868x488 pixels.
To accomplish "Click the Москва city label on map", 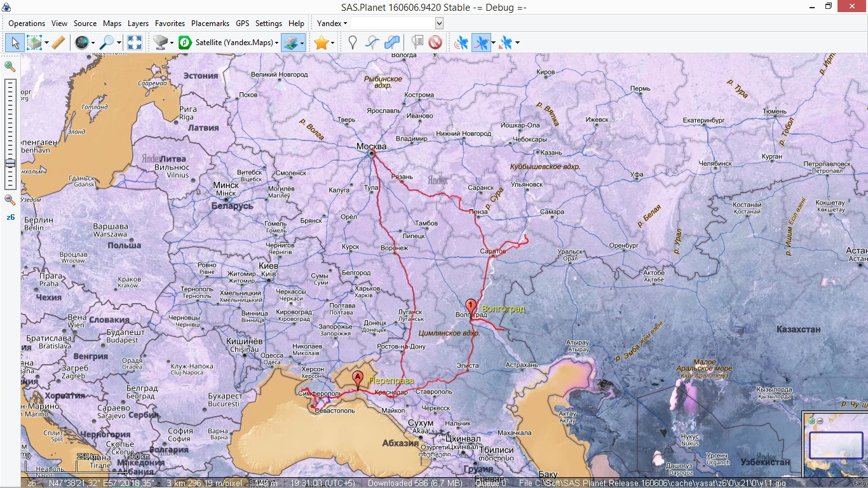I will (372, 146).
